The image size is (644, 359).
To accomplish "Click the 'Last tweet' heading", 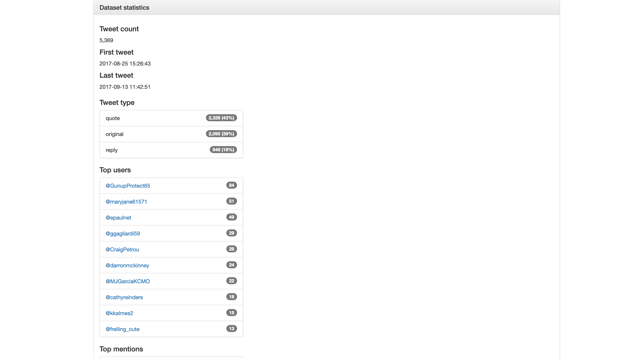I will coord(116,75).
